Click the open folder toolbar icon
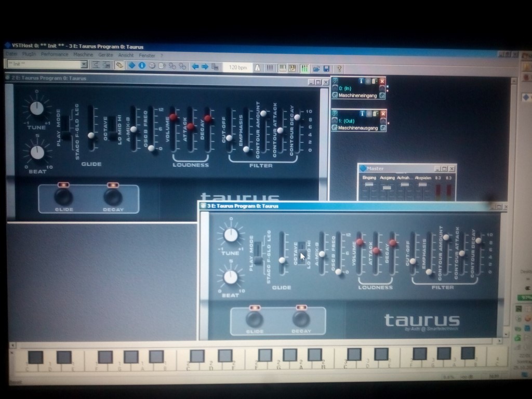The width and height of the screenshot is (532, 399). [x=316, y=69]
